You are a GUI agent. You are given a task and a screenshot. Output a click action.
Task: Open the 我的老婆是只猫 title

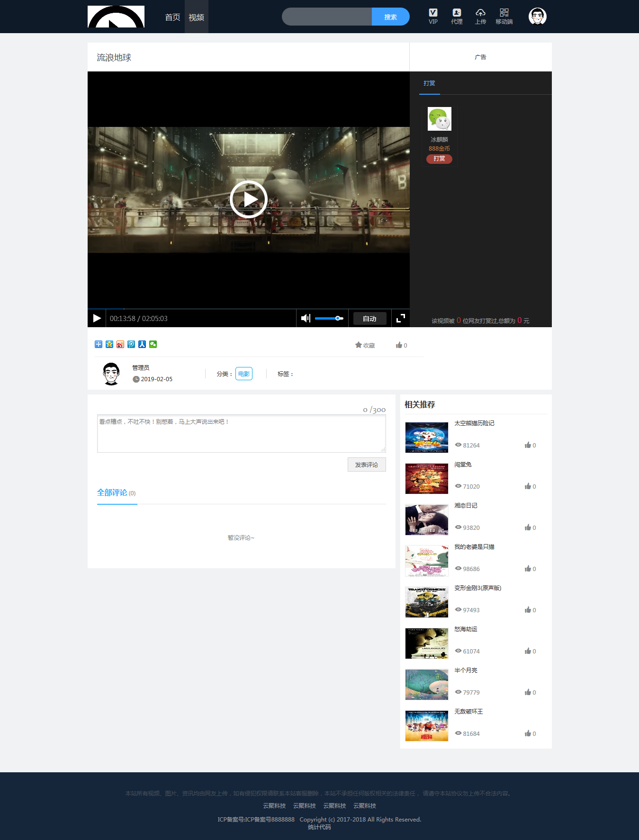coord(474,547)
